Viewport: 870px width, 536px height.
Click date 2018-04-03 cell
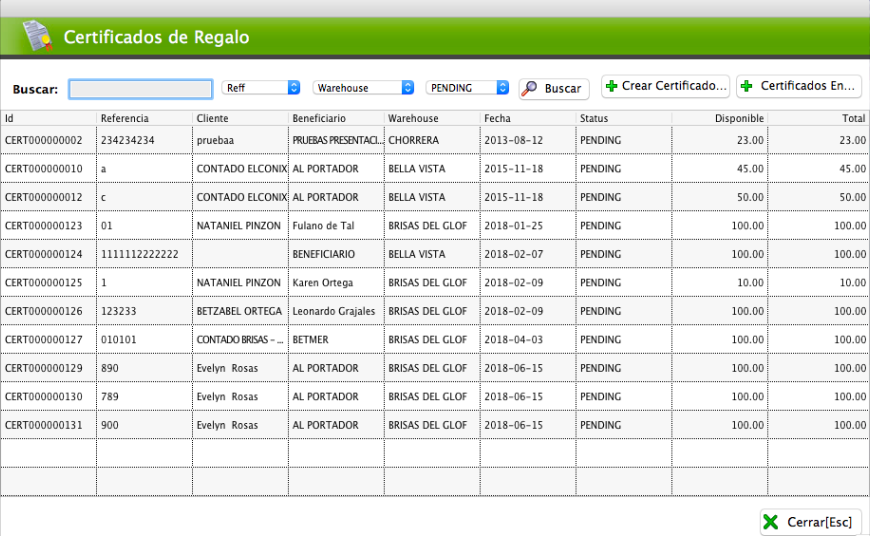point(528,340)
